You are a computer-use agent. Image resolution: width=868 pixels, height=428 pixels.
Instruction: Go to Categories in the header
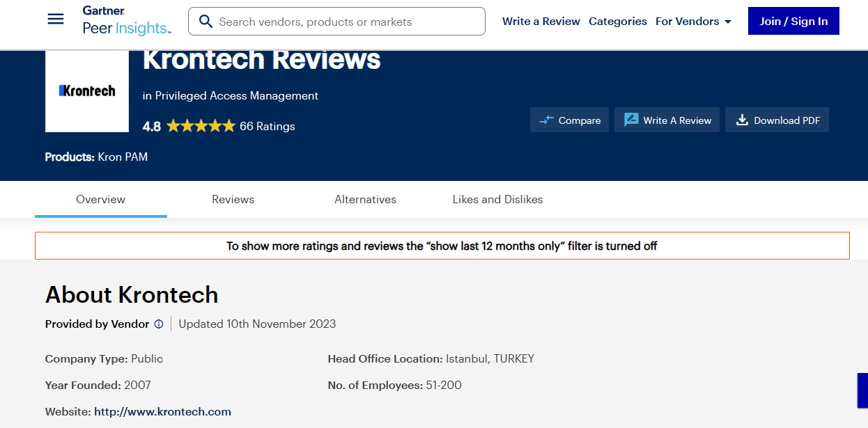tap(618, 22)
